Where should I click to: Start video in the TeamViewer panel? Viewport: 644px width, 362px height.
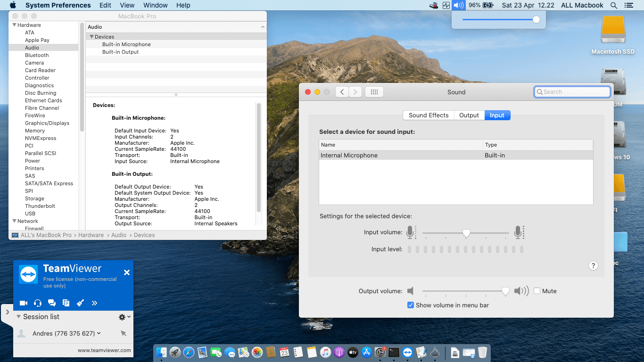point(24,303)
